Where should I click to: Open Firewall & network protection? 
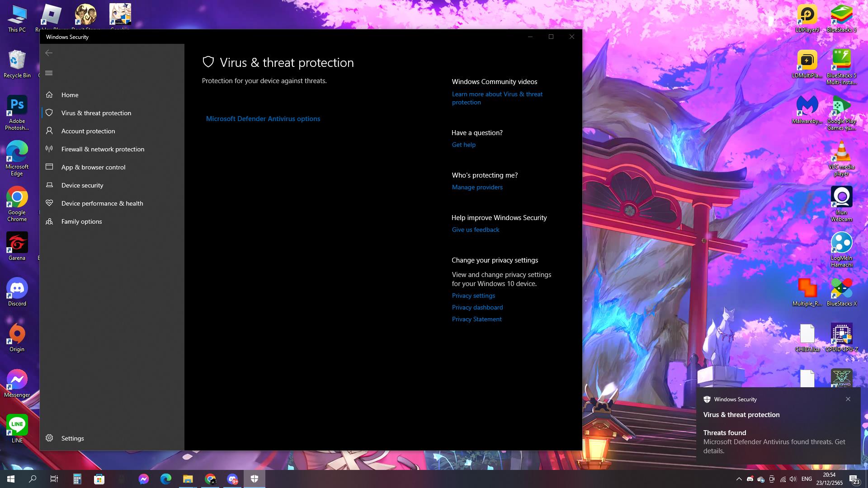(103, 149)
